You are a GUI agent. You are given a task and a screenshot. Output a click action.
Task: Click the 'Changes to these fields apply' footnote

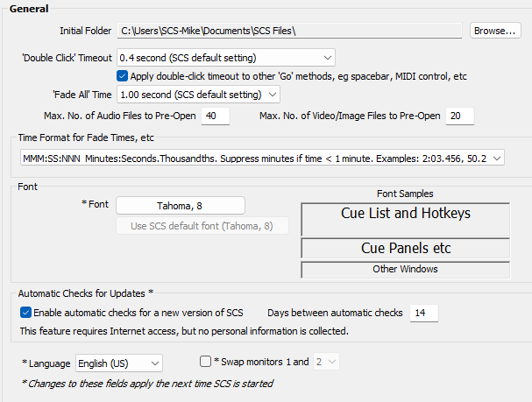[x=147, y=384]
